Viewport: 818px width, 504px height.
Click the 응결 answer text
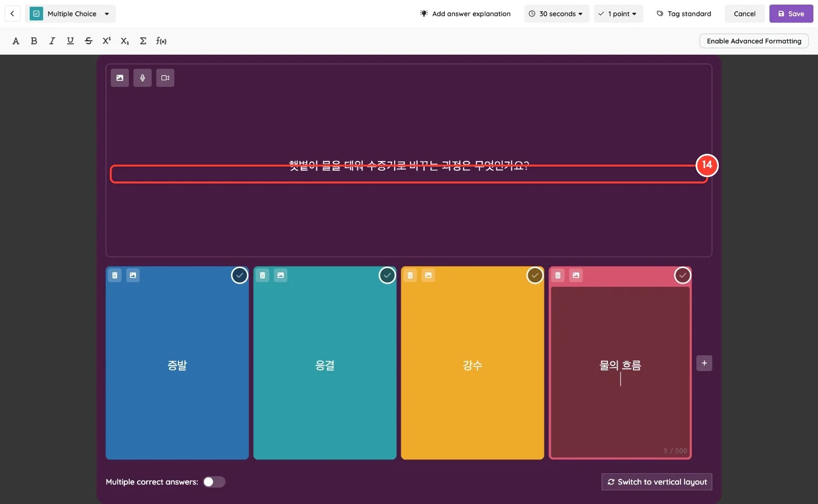point(325,365)
